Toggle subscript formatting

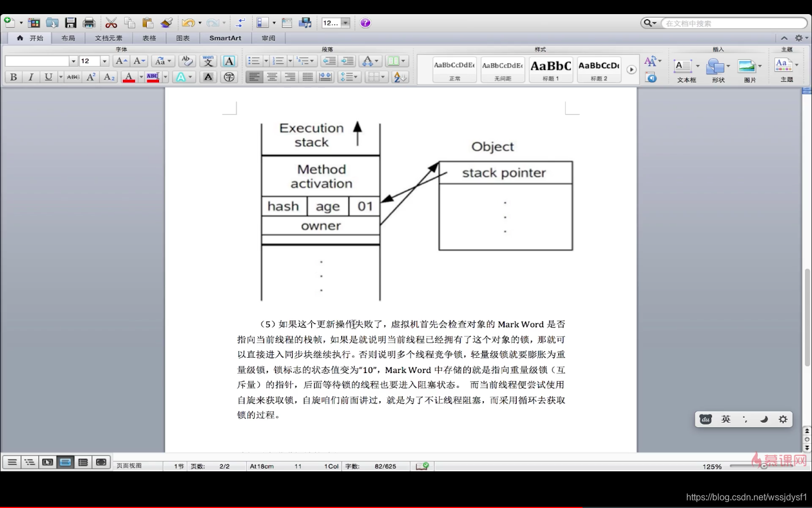point(109,77)
